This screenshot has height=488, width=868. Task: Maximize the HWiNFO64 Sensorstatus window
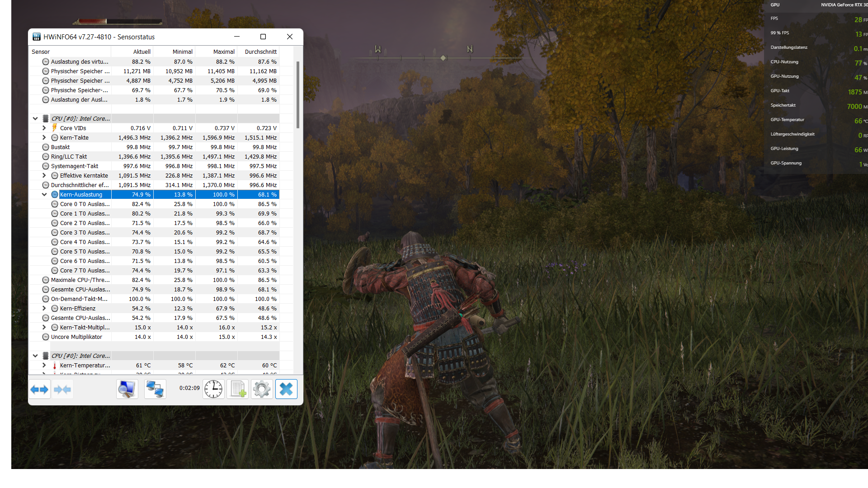263,37
